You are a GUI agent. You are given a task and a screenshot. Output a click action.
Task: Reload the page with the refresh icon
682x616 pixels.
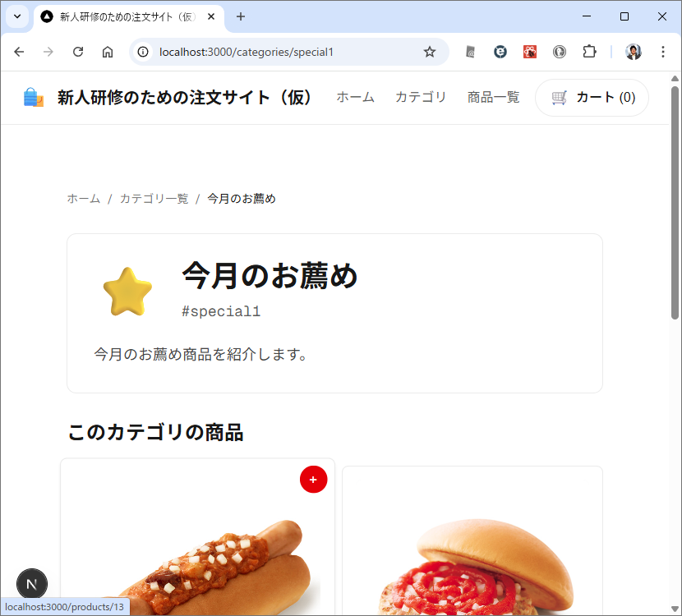click(x=78, y=53)
